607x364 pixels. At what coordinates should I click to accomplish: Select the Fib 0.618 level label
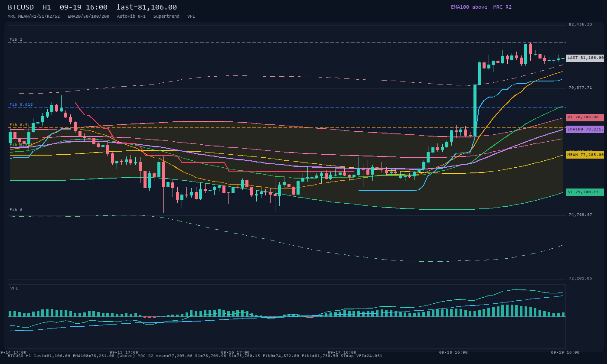(x=21, y=104)
